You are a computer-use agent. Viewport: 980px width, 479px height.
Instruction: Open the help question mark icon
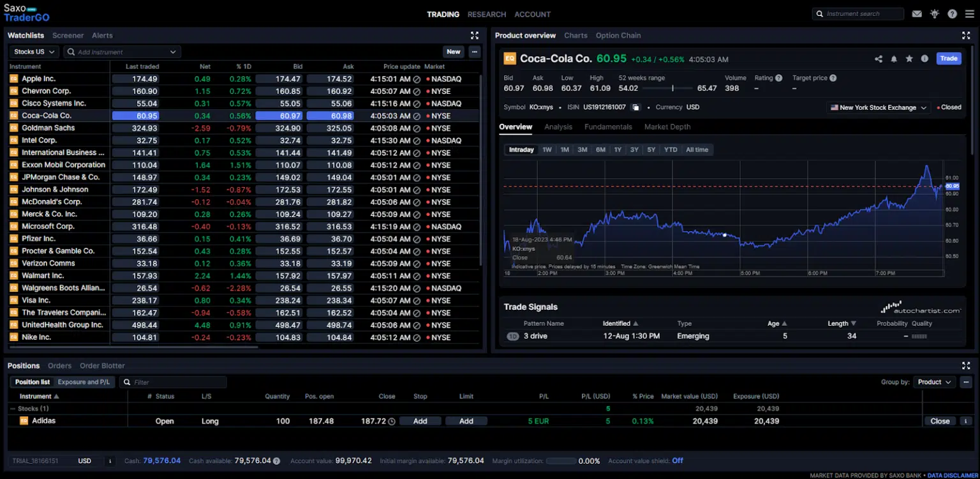click(x=952, y=14)
